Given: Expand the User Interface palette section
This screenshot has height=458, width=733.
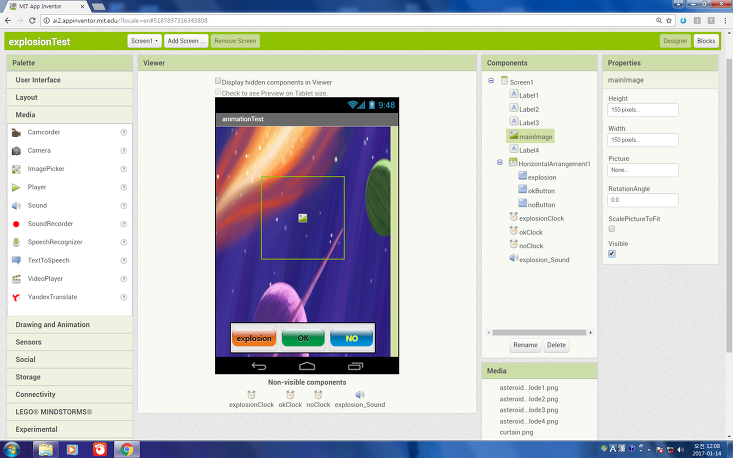Looking at the screenshot, I should [70, 80].
